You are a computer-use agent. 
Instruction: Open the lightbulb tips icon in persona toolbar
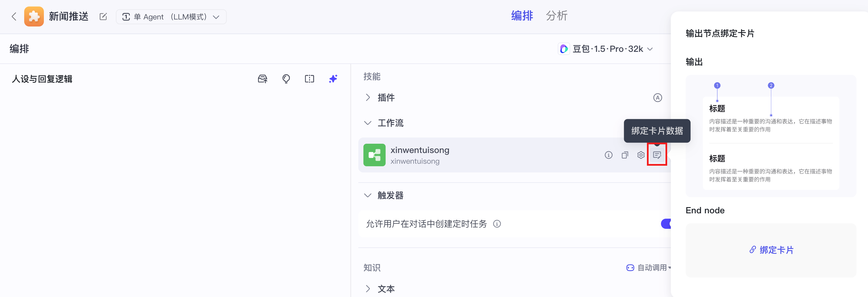click(x=286, y=79)
